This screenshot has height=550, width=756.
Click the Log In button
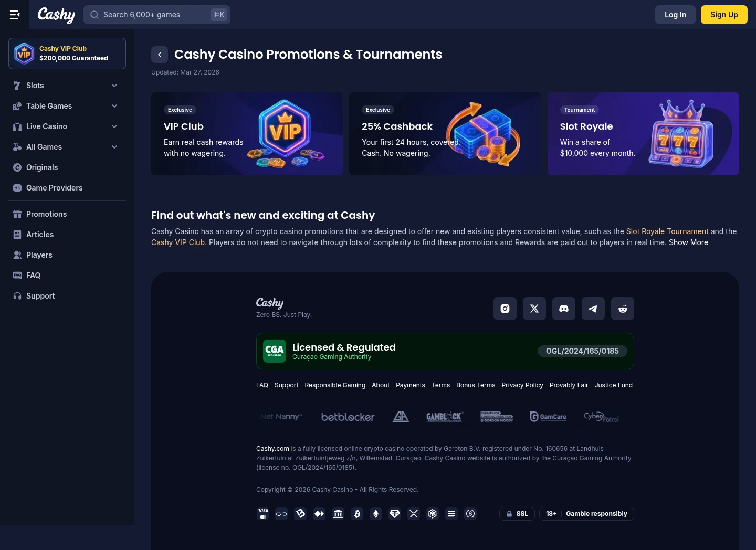[675, 15]
